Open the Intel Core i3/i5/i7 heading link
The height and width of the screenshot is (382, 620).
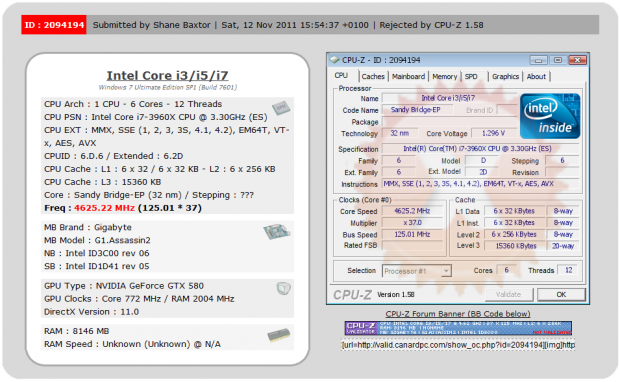click(167, 76)
